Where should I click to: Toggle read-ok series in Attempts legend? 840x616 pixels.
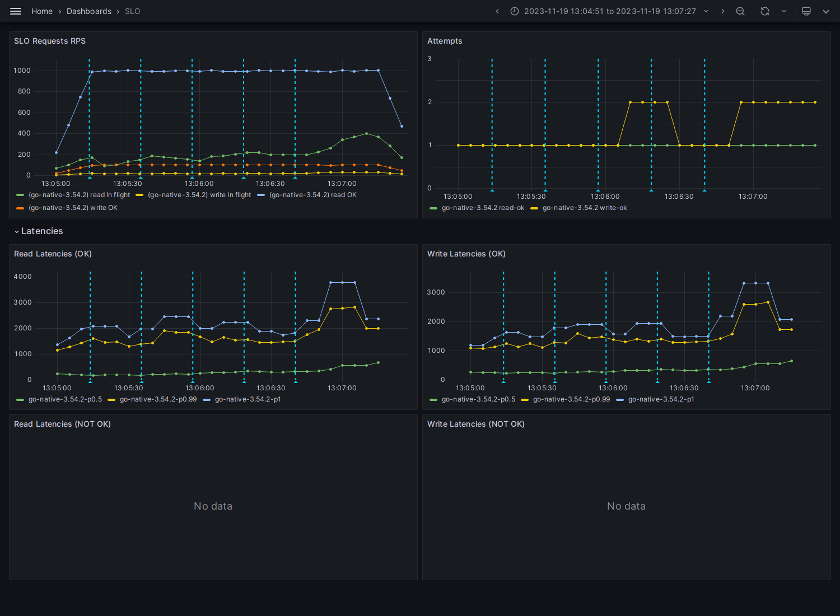click(x=483, y=208)
